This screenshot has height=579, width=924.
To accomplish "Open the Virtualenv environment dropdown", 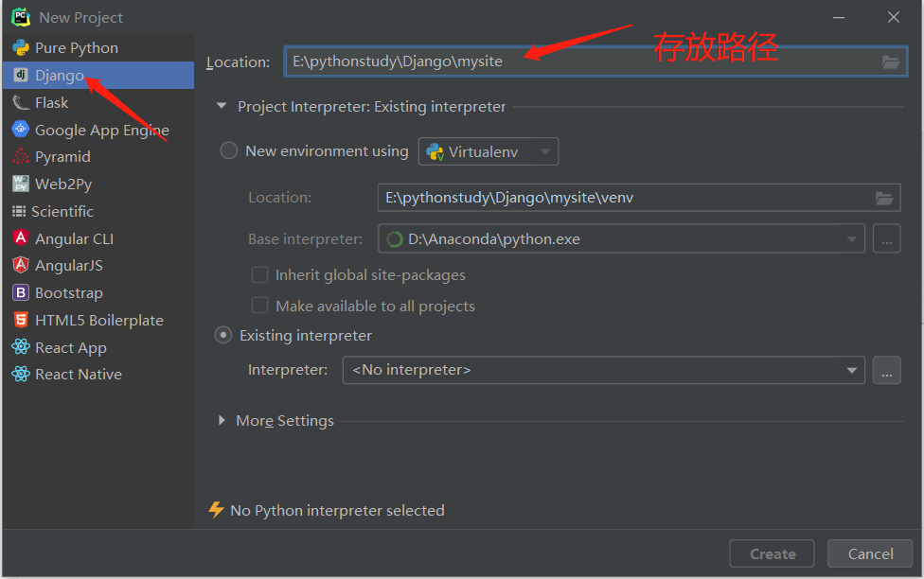I will coord(489,151).
